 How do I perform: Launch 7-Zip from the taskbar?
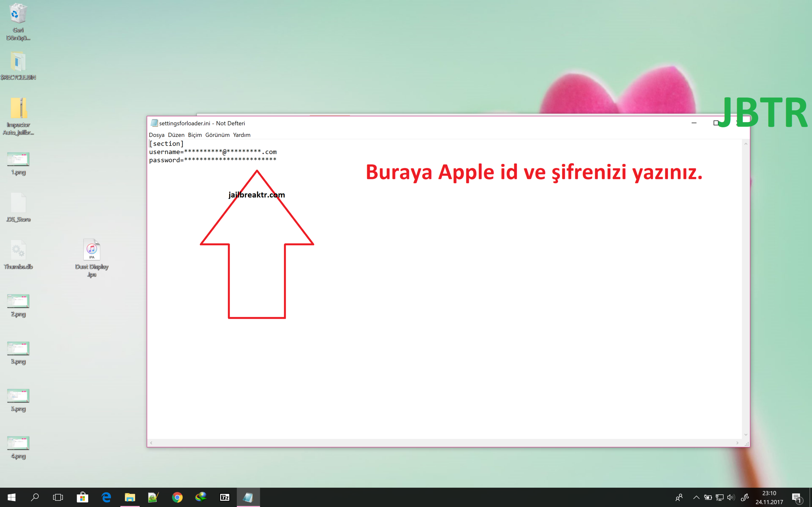tap(225, 497)
